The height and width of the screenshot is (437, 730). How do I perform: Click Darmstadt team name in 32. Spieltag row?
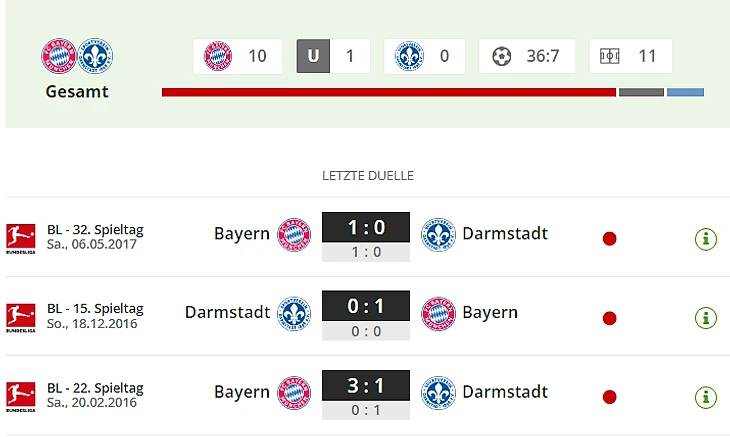505,234
